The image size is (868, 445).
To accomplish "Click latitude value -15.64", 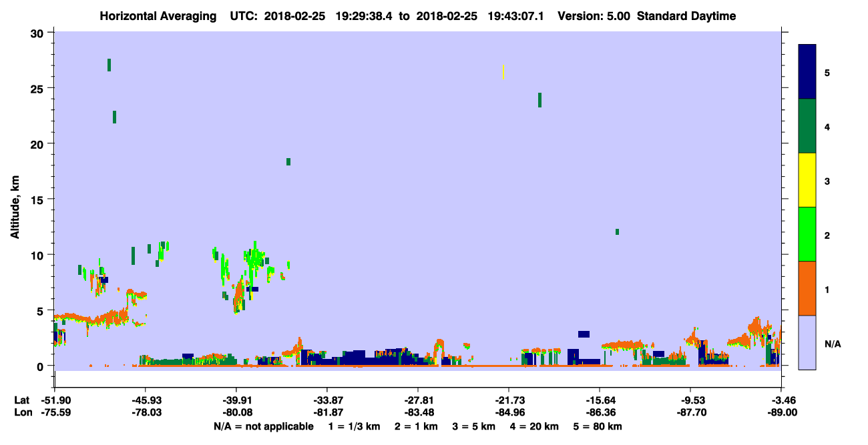I will (600, 400).
